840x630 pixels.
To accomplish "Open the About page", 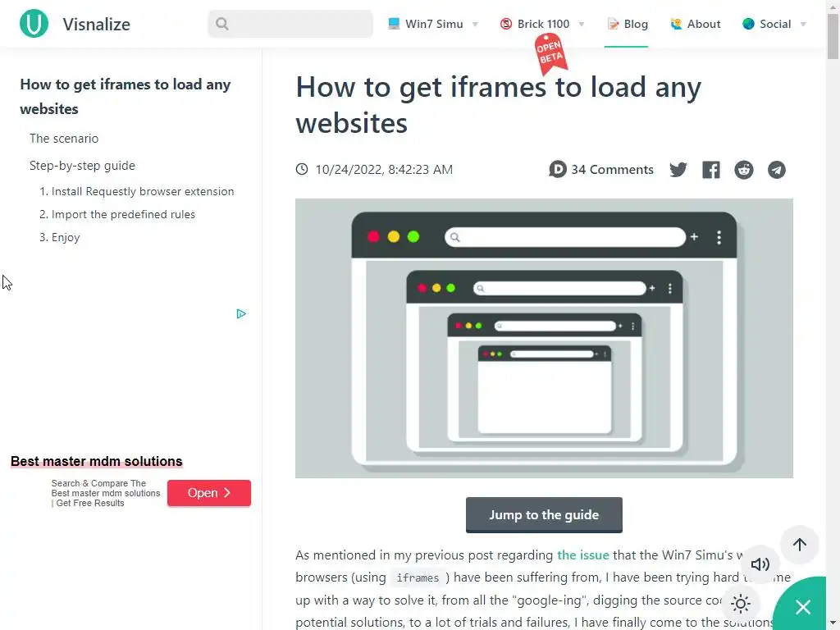I will point(696,24).
